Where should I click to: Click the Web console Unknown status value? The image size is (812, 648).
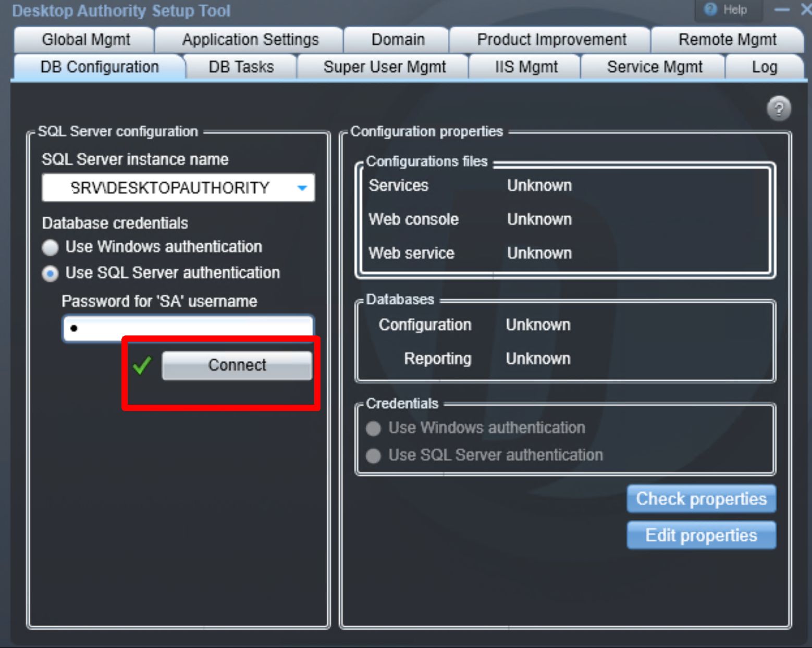539,219
